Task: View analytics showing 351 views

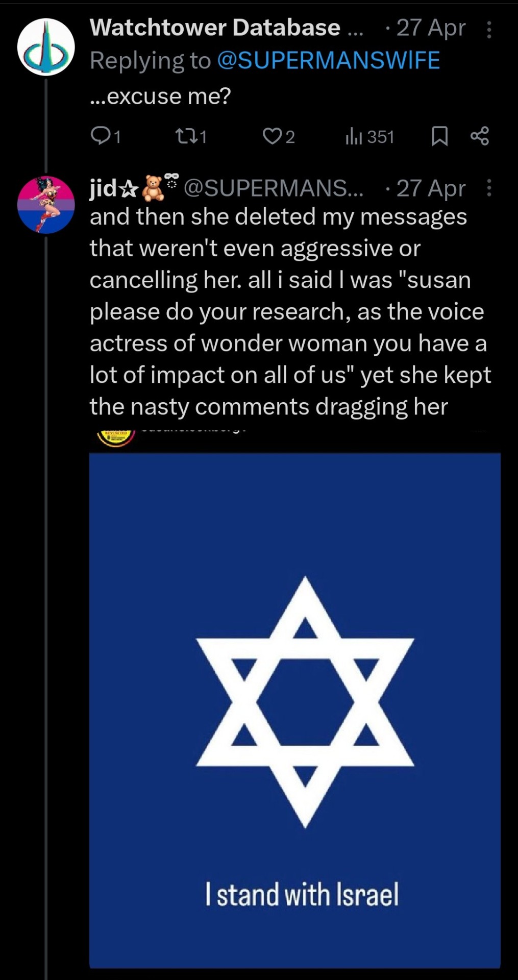Action: pos(369,136)
